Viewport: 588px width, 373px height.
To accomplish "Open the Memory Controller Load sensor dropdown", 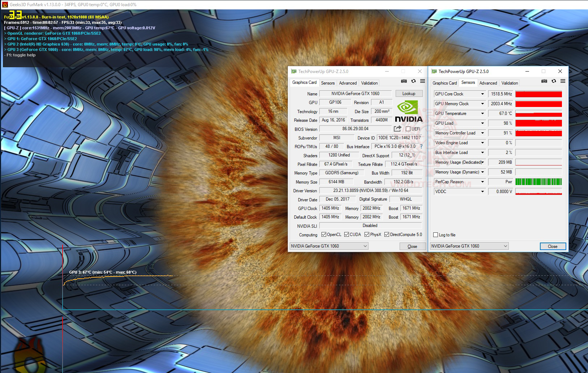I will click(x=482, y=133).
